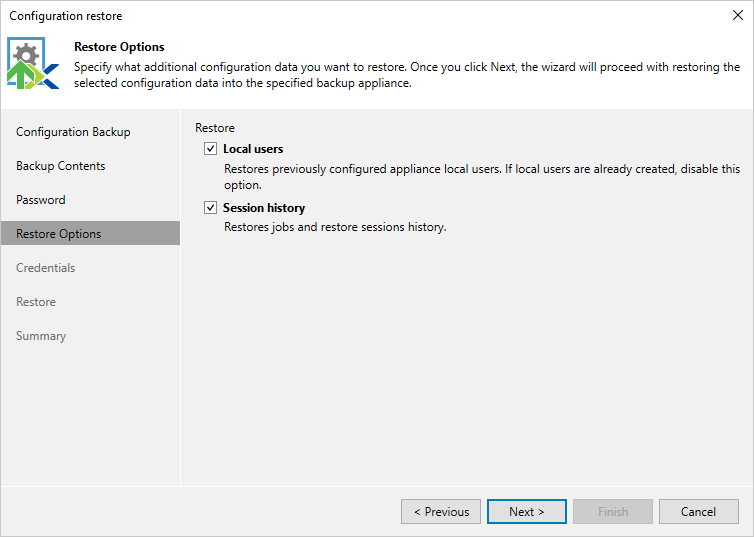Cancel the configuration restore wizard
Screen dimensions: 754x537
(x=698, y=512)
